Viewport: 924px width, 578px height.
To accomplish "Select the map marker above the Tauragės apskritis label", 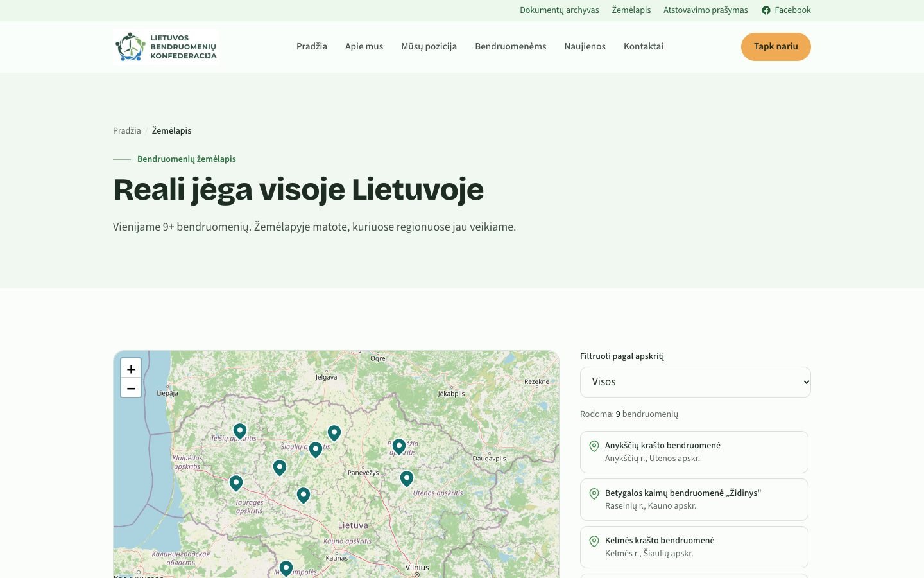I will (x=236, y=482).
